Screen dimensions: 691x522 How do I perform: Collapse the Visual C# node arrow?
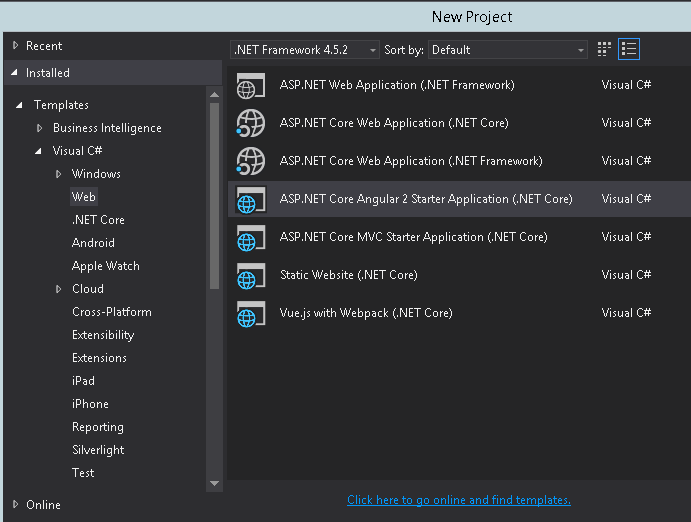click(x=38, y=151)
